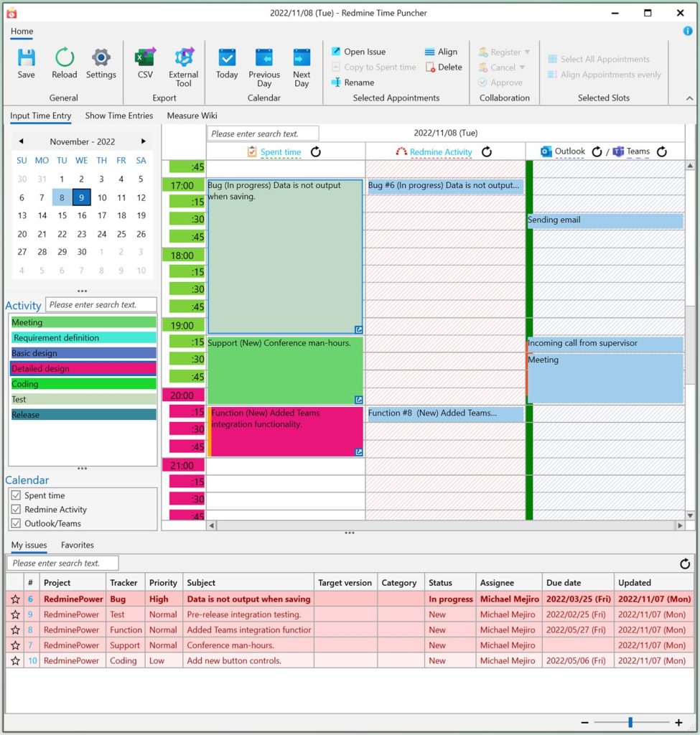Click the issues search text field
700x735 pixels.
point(63,563)
